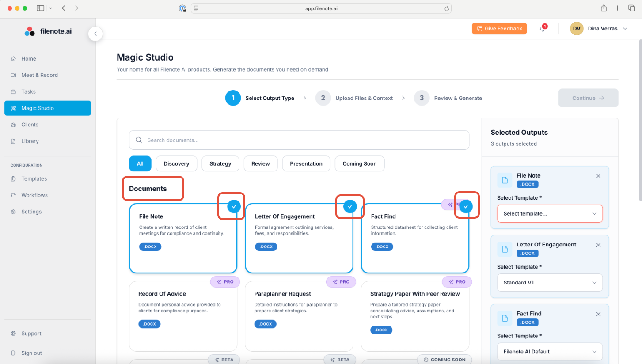
Task: Open the Library section
Action: 30,141
